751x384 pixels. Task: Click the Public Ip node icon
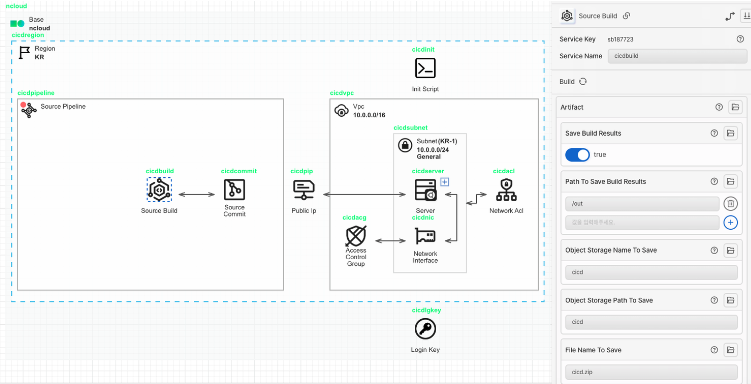[304, 190]
